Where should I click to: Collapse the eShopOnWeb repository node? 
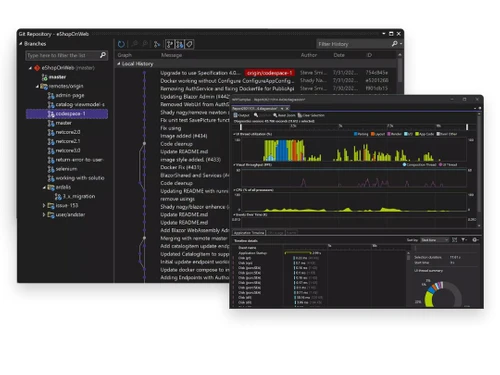tap(30, 68)
